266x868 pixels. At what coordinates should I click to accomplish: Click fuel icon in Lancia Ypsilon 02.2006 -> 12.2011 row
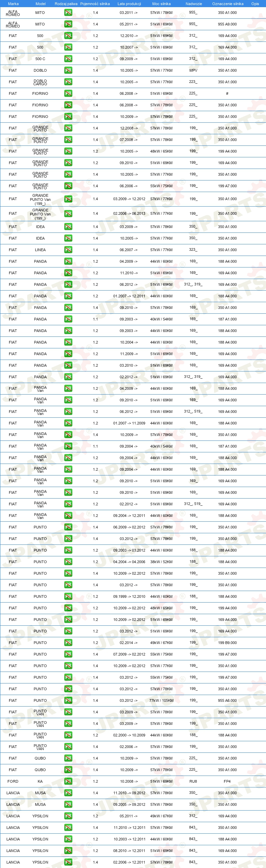68,862
